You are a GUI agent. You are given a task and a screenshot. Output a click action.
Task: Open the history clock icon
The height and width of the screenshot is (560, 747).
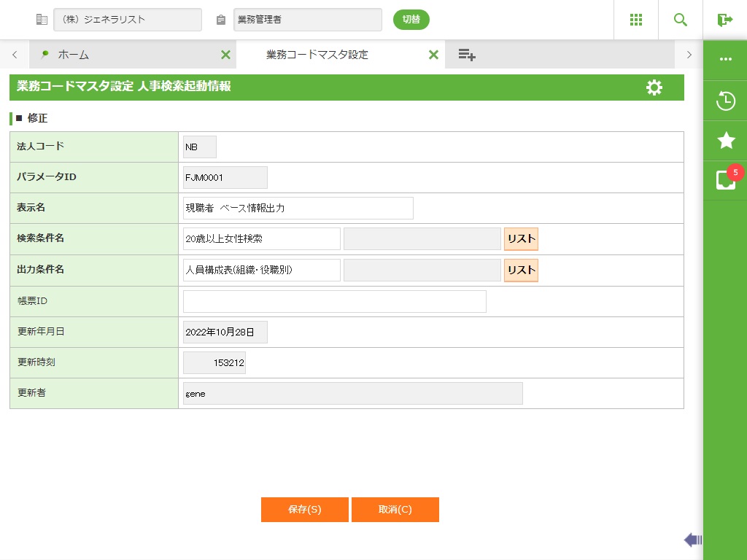point(726,101)
